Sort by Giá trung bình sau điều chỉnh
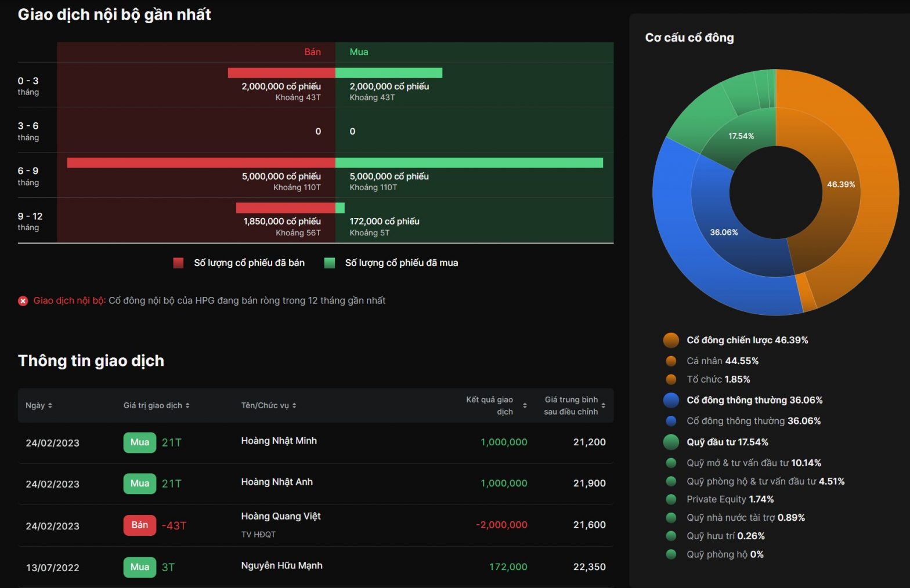The height and width of the screenshot is (588, 910). pyautogui.click(x=603, y=405)
